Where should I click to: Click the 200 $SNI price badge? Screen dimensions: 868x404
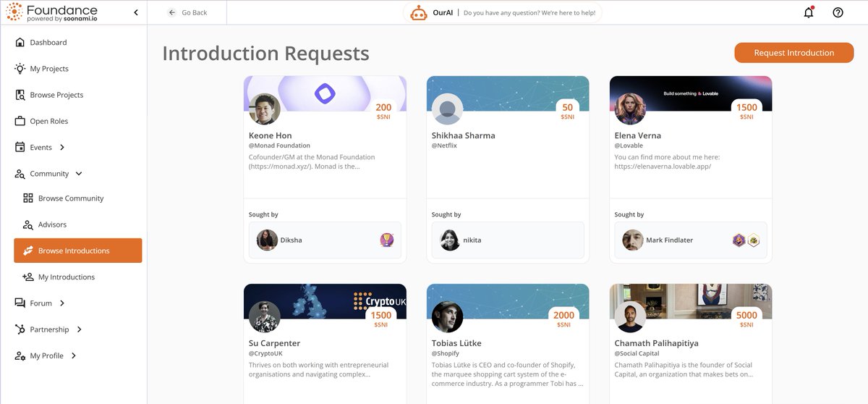[383, 111]
